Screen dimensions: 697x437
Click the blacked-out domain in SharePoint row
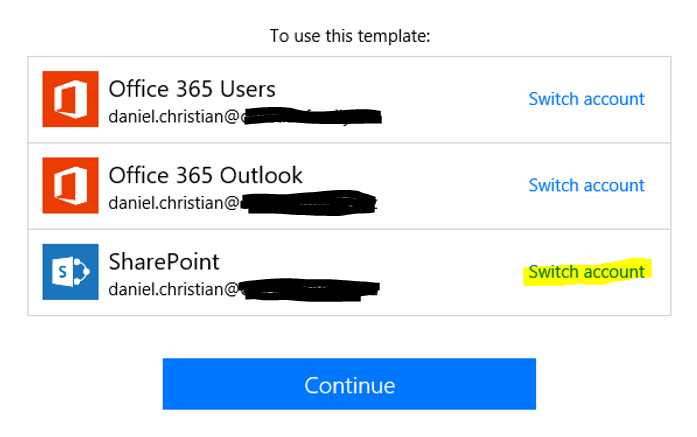(309, 289)
